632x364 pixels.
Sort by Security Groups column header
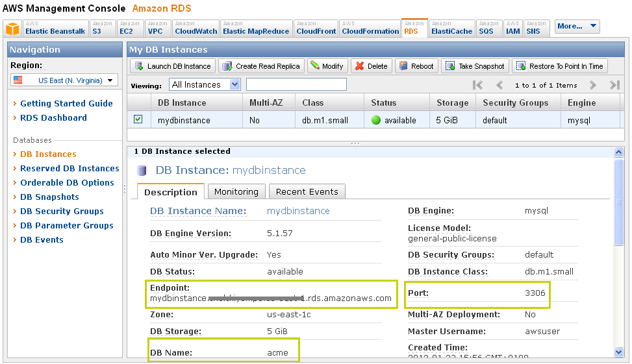518,103
